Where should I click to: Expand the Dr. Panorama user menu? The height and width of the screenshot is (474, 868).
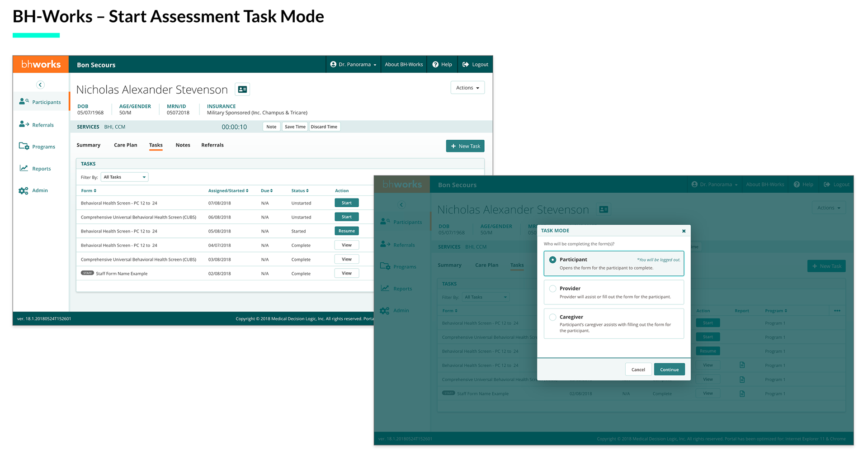353,64
